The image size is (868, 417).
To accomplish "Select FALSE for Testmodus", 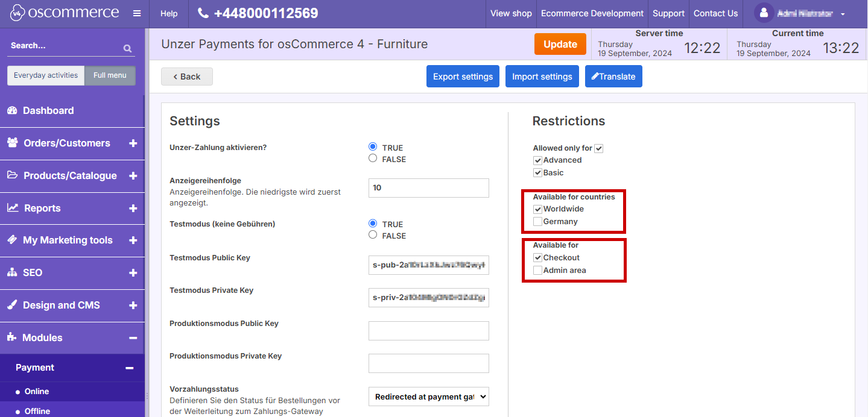I will tap(373, 234).
